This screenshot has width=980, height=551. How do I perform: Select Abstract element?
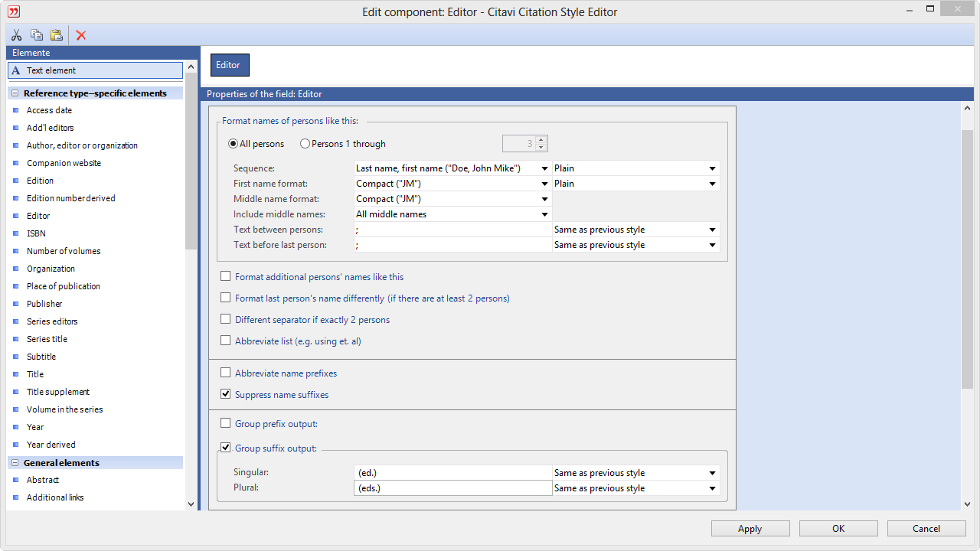(x=43, y=480)
